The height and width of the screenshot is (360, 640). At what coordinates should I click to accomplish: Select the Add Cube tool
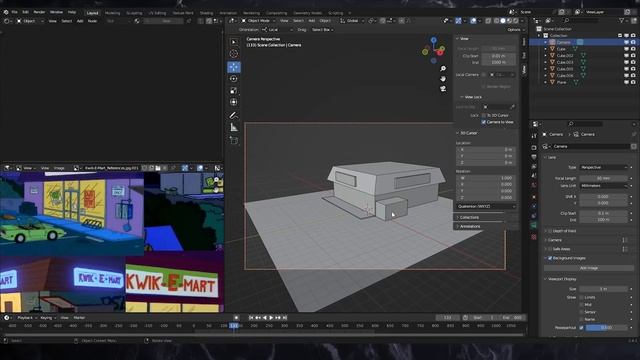233,140
